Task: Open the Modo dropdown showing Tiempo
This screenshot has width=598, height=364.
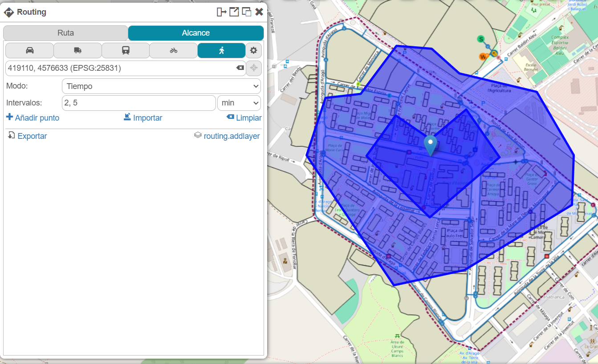Action: coord(161,86)
